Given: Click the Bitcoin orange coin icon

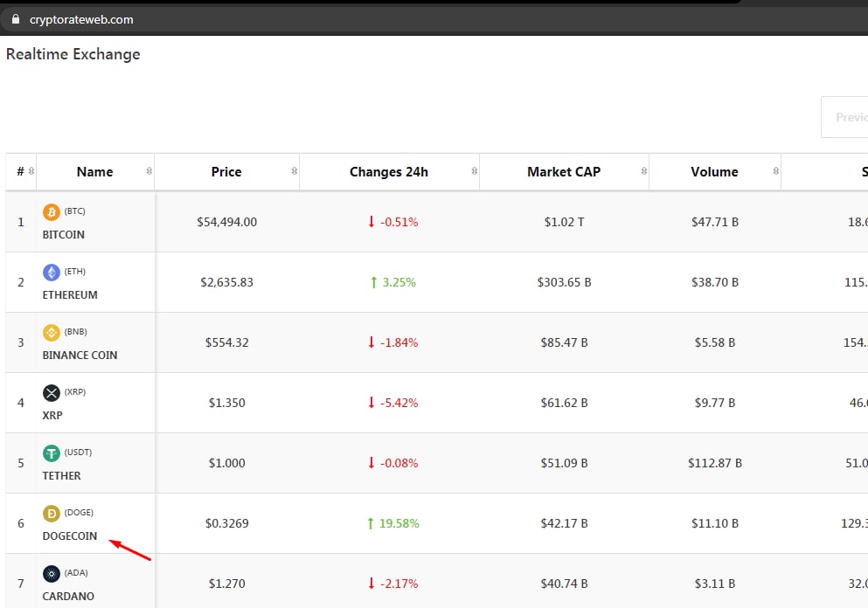Looking at the screenshot, I should [52, 212].
